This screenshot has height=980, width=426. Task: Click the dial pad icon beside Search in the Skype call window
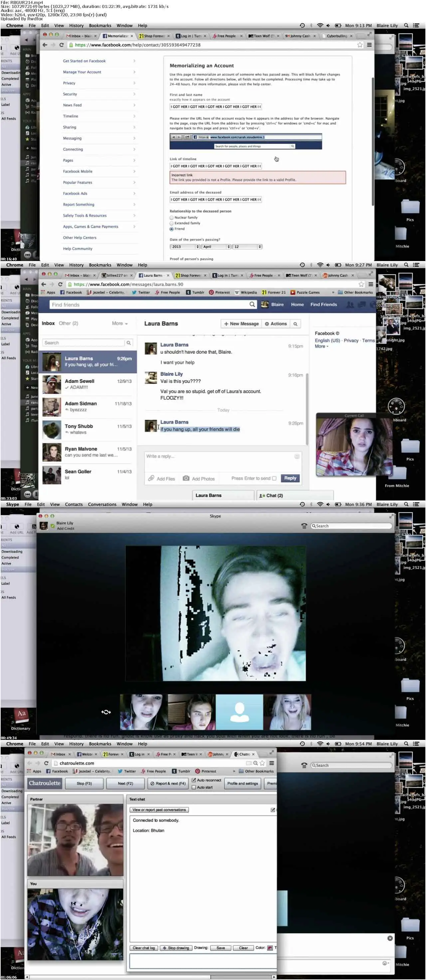[x=304, y=526]
